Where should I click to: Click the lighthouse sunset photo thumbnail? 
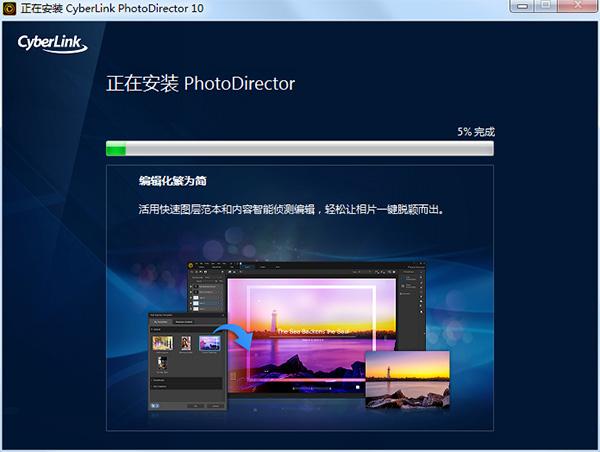point(408,379)
